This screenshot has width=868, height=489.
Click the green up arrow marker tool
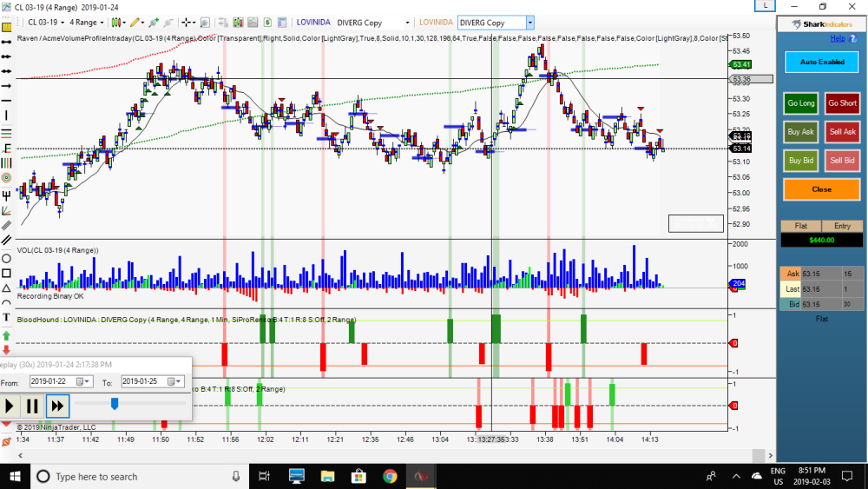coord(7,334)
